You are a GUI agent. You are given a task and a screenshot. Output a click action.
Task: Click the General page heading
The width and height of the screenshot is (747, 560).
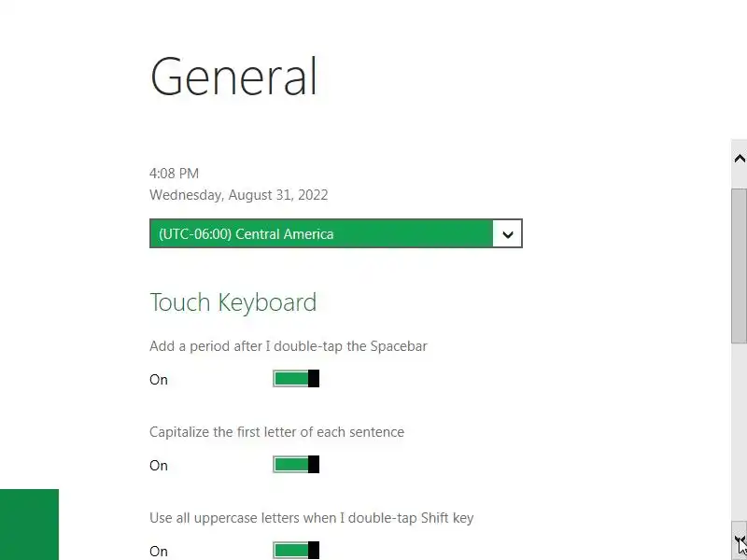(x=233, y=77)
